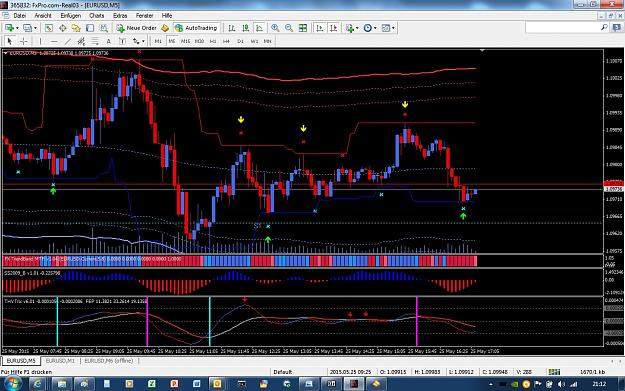Open the Navigator folder-star icon

[76, 28]
